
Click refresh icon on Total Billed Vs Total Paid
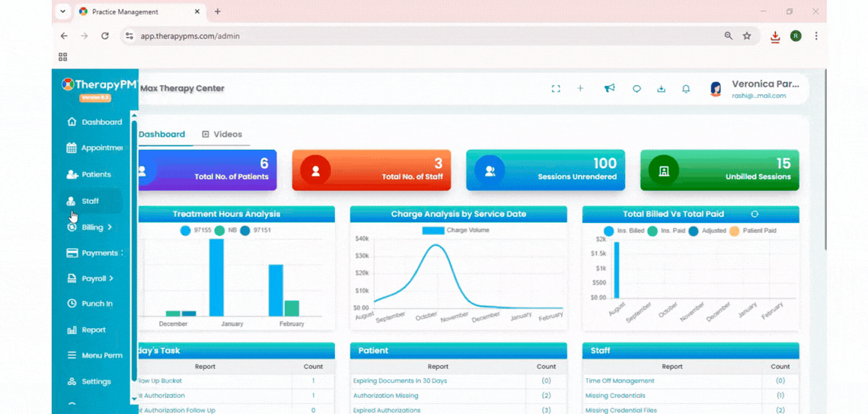pos(754,214)
